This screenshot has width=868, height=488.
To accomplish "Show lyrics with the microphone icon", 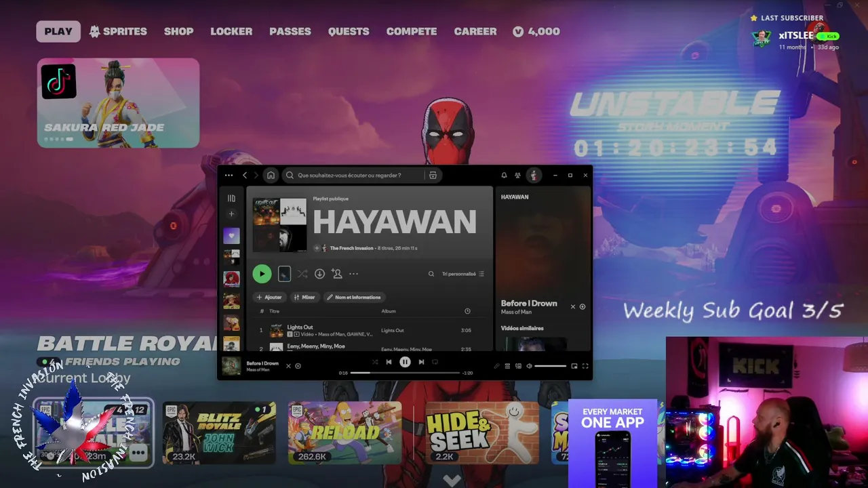I will click(496, 366).
